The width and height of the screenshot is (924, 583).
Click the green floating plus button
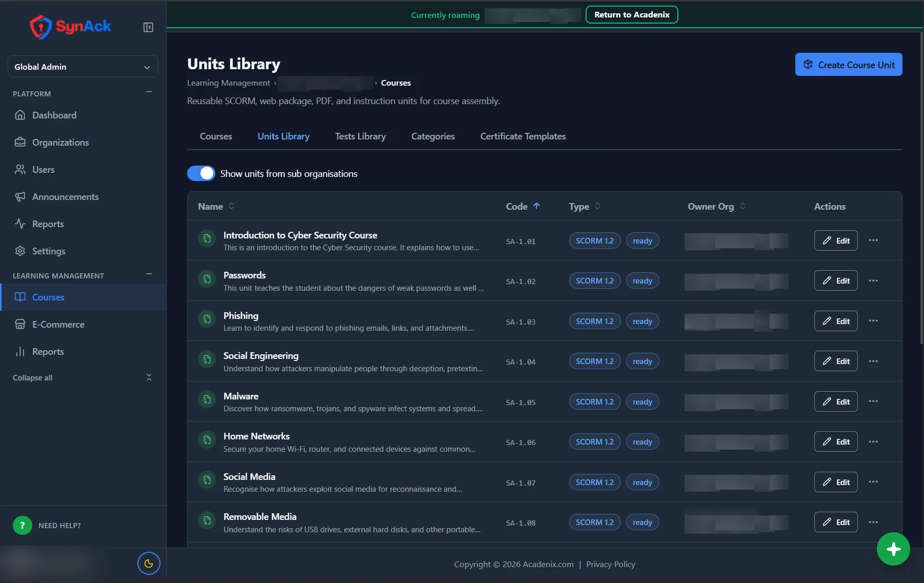click(x=893, y=549)
